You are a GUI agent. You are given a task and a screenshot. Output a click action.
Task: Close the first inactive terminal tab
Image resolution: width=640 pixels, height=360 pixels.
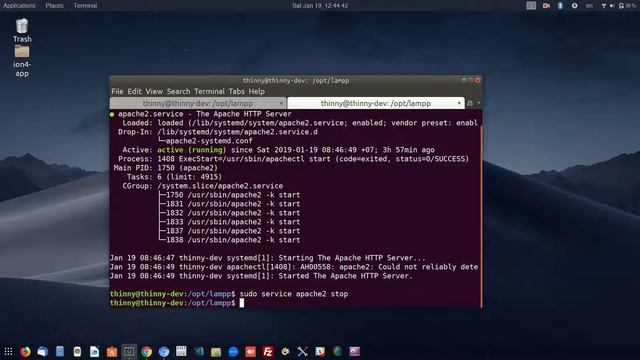tap(281, 103)
